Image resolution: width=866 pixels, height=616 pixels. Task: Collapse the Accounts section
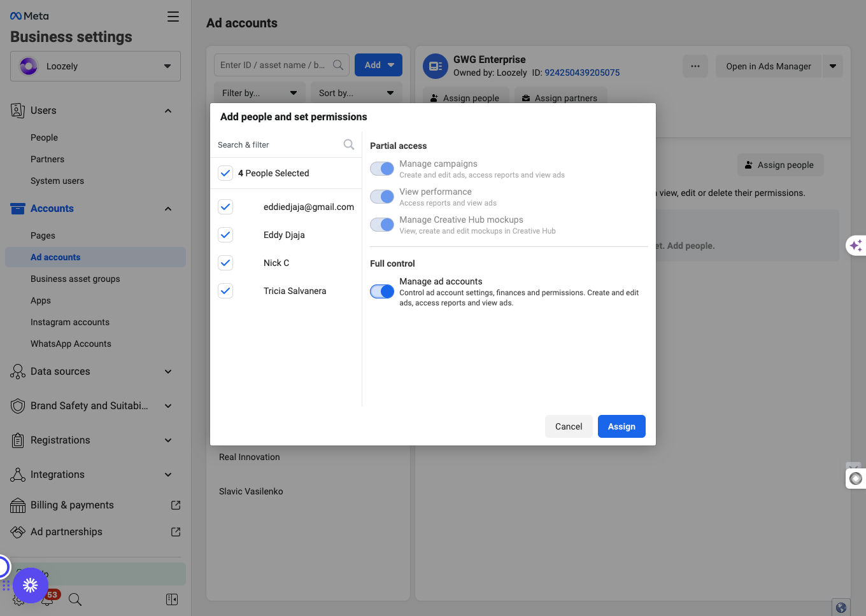coord(168,209)
